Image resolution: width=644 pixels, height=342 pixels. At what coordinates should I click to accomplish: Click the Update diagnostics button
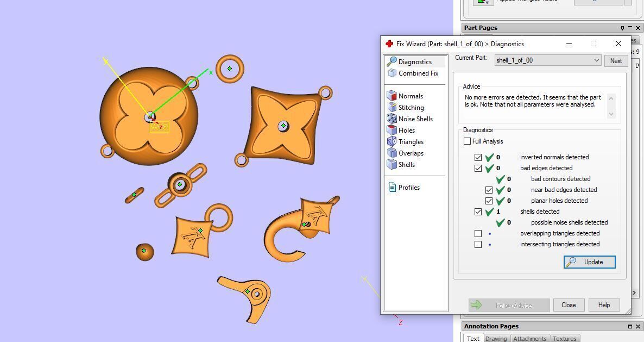click(589, 262)
